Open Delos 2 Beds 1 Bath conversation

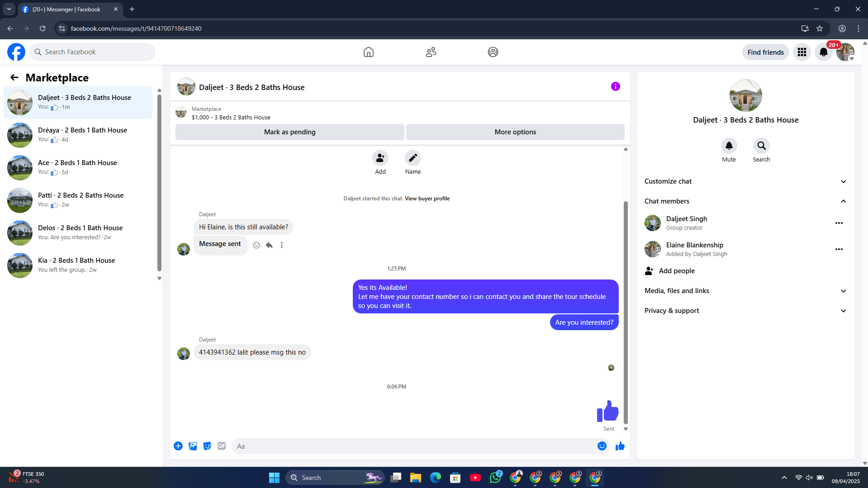coord(78,233)
